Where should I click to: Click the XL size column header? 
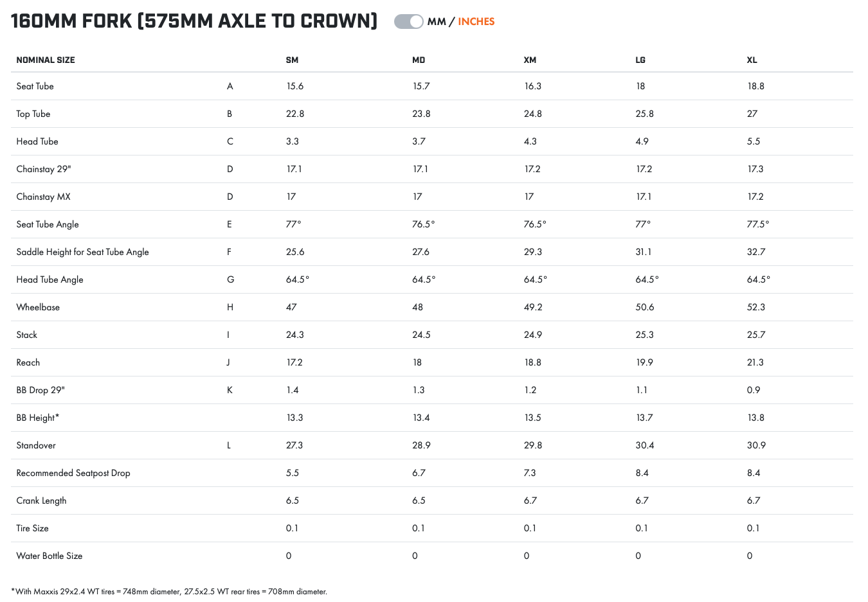(752, 60)
